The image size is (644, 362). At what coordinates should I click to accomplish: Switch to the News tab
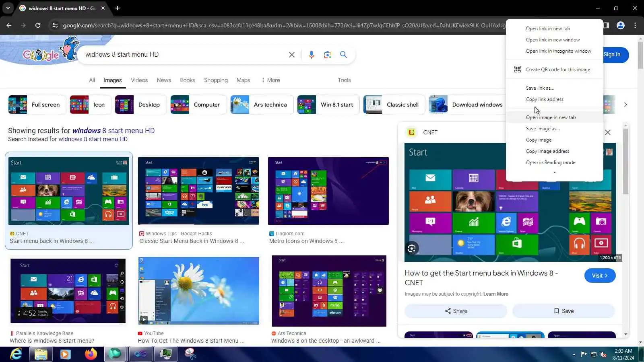pyautogui.click(x=164, y=80)
